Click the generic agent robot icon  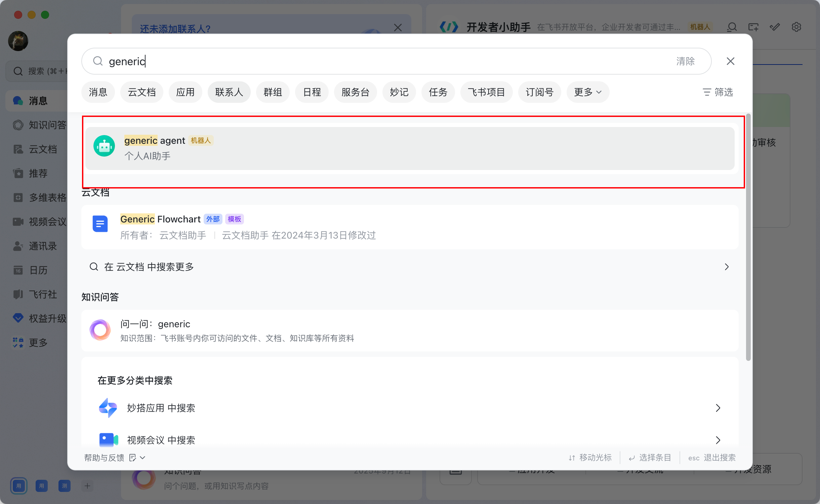[x=104, y=146]
